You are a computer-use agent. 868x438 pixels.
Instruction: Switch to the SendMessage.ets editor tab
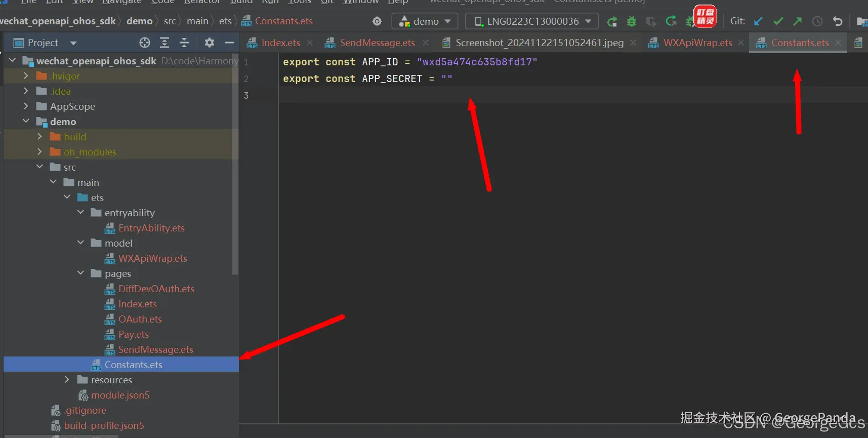coord(377,43)
